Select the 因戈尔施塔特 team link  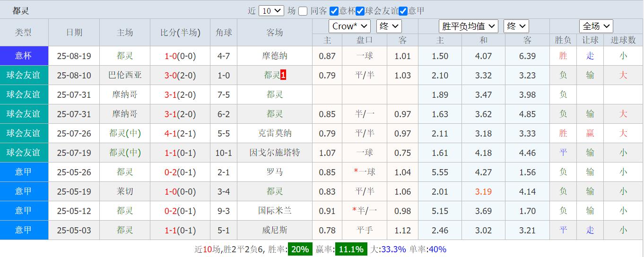275,153
